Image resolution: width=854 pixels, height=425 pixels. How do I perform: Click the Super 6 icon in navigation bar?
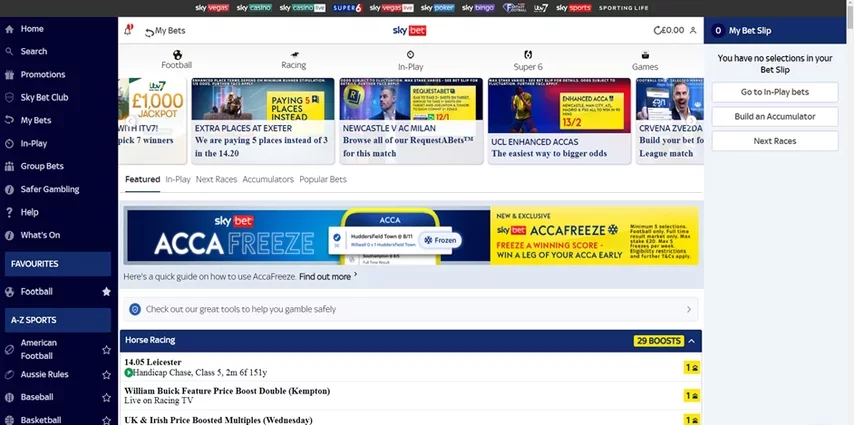point(528,54)
